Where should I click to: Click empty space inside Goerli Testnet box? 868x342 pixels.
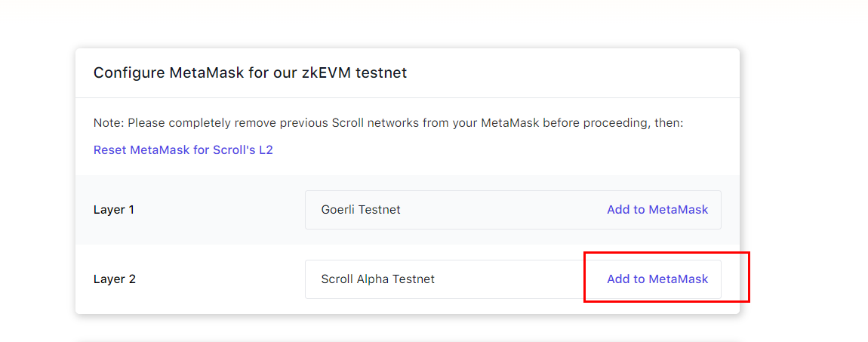tap(498, 210)
